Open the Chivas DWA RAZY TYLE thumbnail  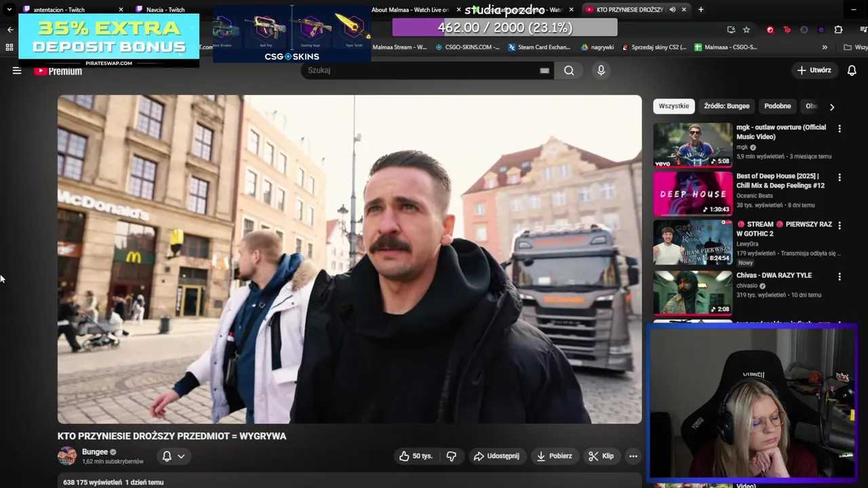[692, 293]
